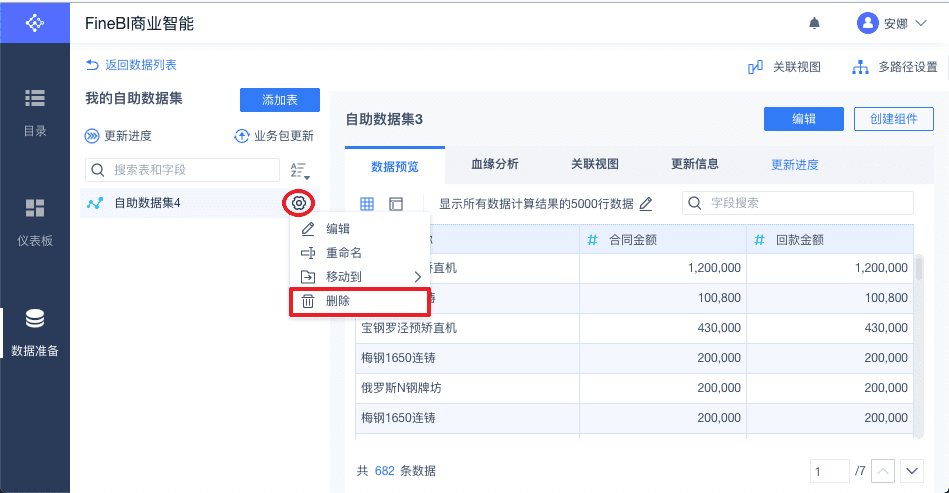Image resolution: width=949 pixels, height=493 pixels.
Task: Click the pencil icon to edit row count
Action: click(x=646, y=204)
